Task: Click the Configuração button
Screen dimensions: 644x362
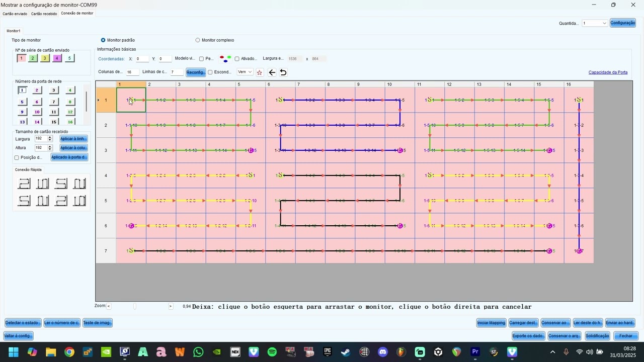Action: click(623, 23)
